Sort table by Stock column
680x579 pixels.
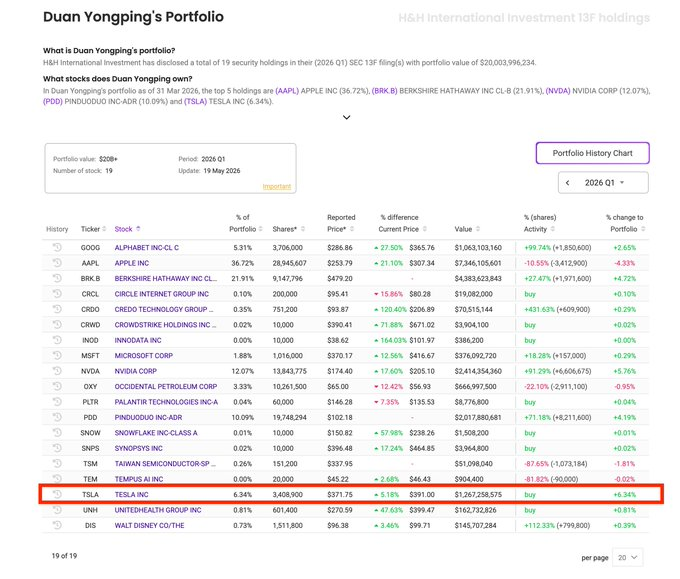(127, 229)
